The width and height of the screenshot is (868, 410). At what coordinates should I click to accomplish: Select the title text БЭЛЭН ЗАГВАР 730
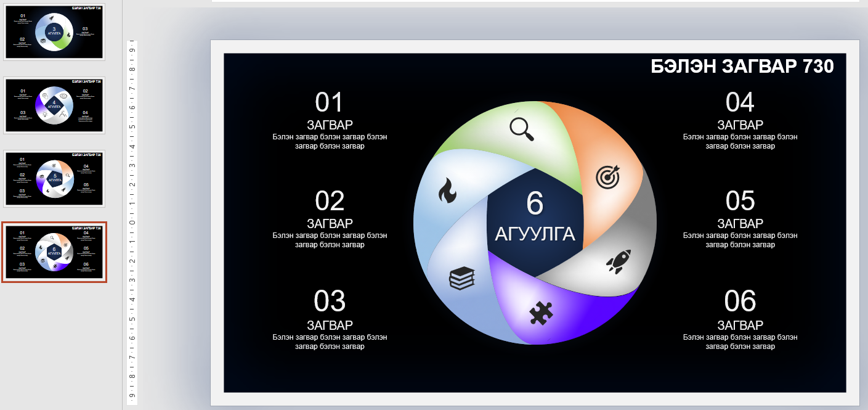coord(742,67)
